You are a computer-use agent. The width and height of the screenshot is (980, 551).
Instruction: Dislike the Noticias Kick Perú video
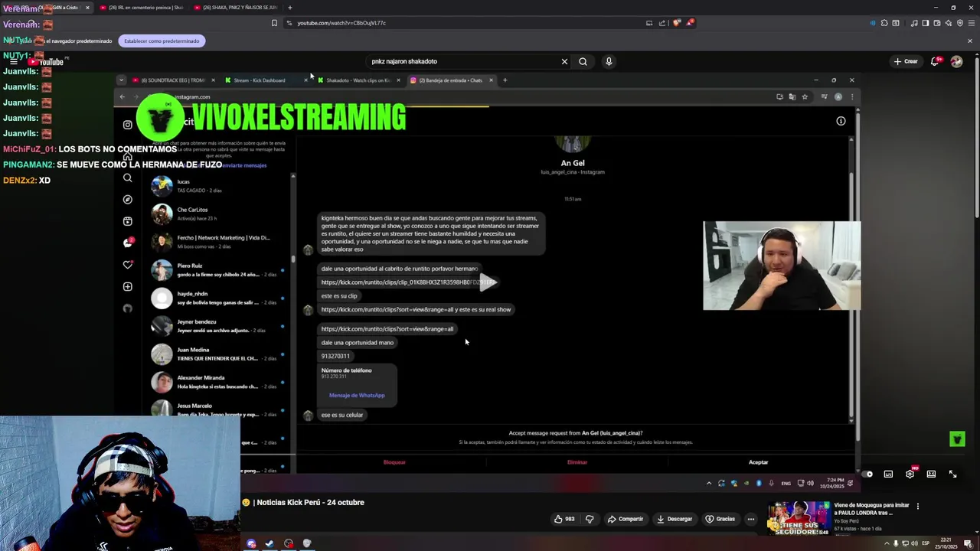pyautogui.click(x=590, y=519)
